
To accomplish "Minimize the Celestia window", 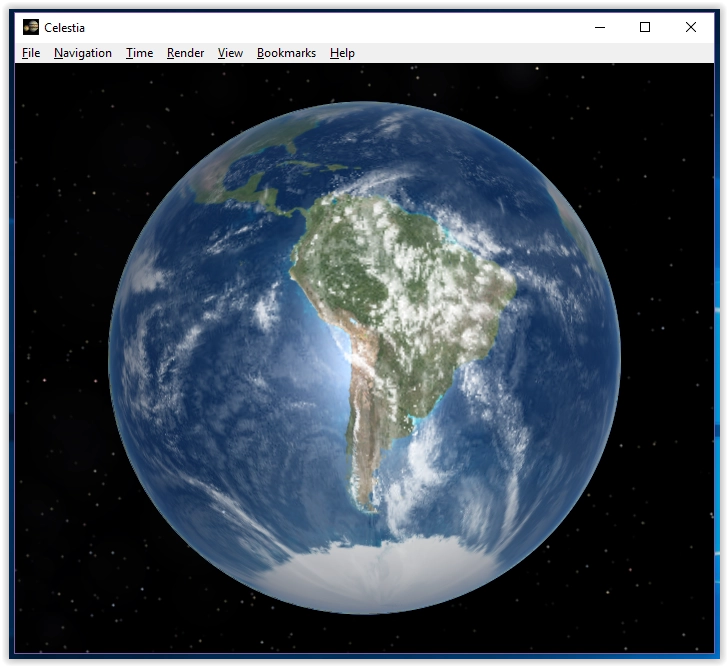I will pos(599,27).
